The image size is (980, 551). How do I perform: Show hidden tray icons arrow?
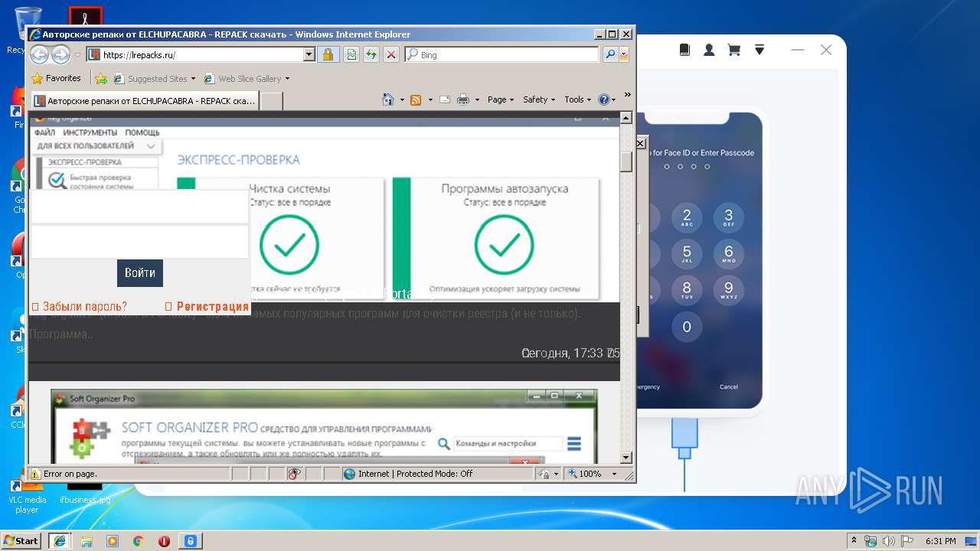(854, 541)
